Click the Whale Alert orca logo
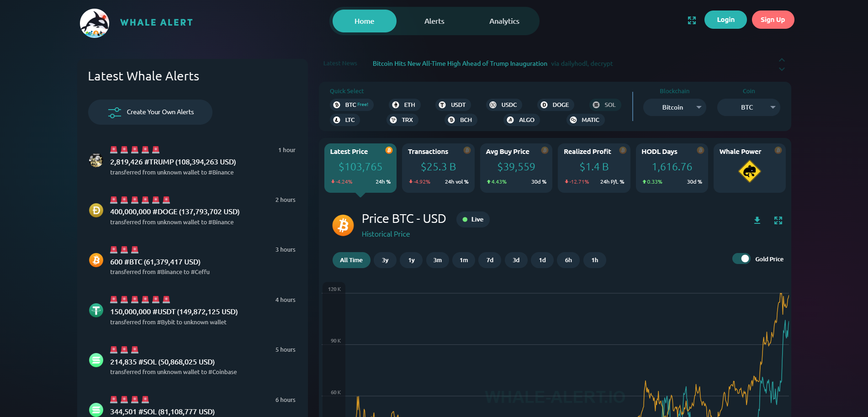The image size is (868, 417). [95, 23]
